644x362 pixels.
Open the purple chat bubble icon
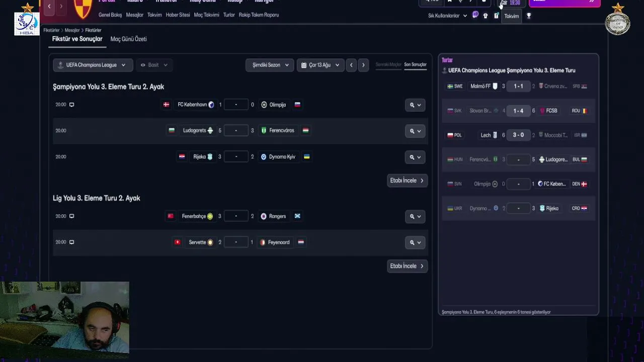[475, 15]
